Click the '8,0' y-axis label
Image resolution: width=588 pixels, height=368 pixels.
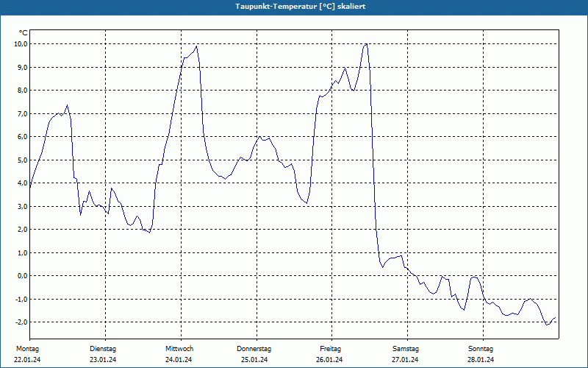[23, 90]
